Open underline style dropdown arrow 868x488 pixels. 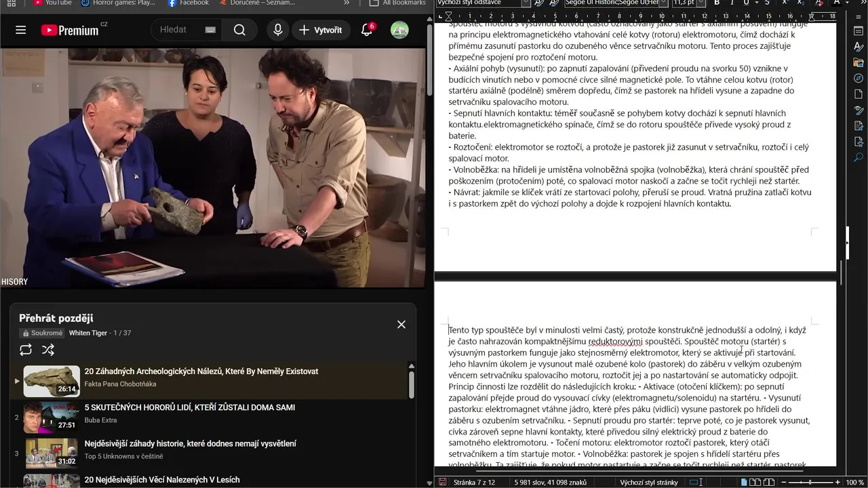point(755,3)
